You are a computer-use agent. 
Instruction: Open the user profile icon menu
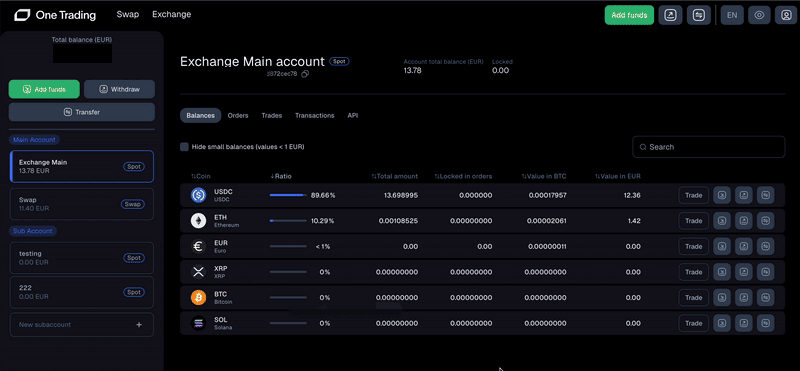(x=786, y=15)
